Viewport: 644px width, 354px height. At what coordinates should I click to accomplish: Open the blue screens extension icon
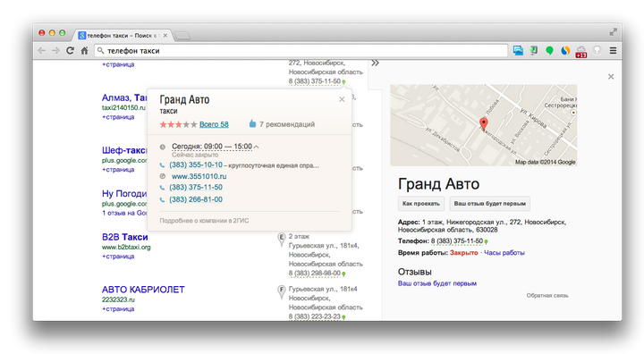[x=518, y=51]
